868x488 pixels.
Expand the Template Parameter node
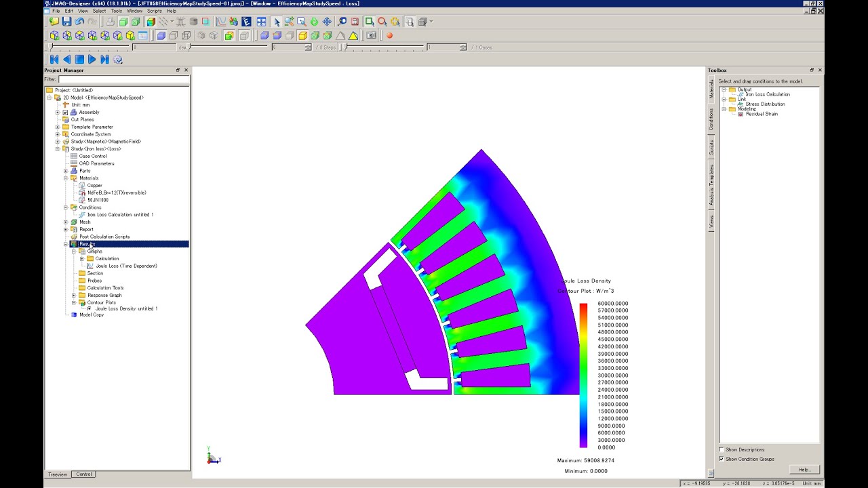[x=58, y=127]
